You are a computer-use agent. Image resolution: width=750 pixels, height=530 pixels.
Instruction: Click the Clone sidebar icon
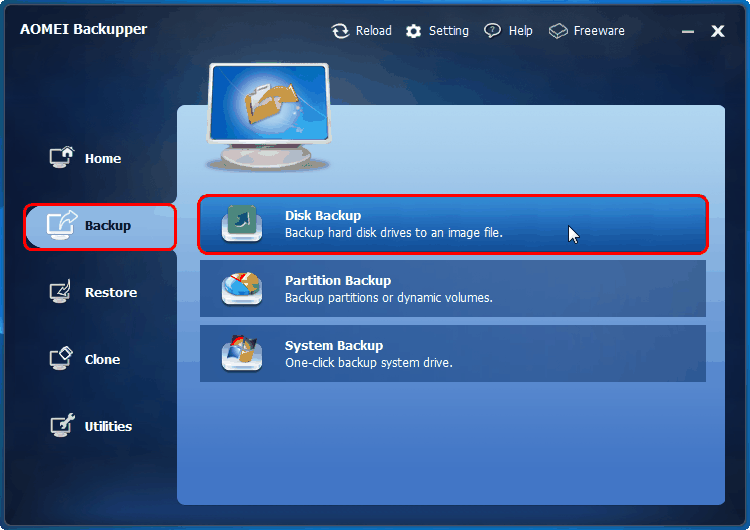coord(61,358)
